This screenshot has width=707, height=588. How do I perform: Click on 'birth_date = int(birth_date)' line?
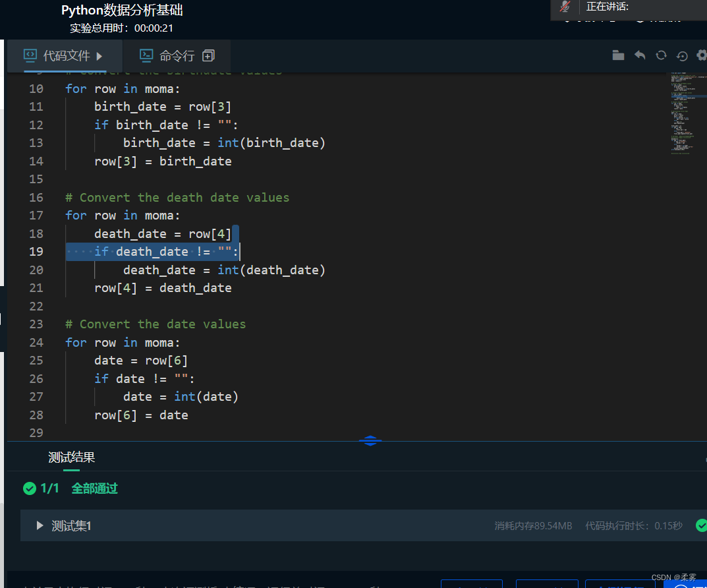[x=224, y=143]
